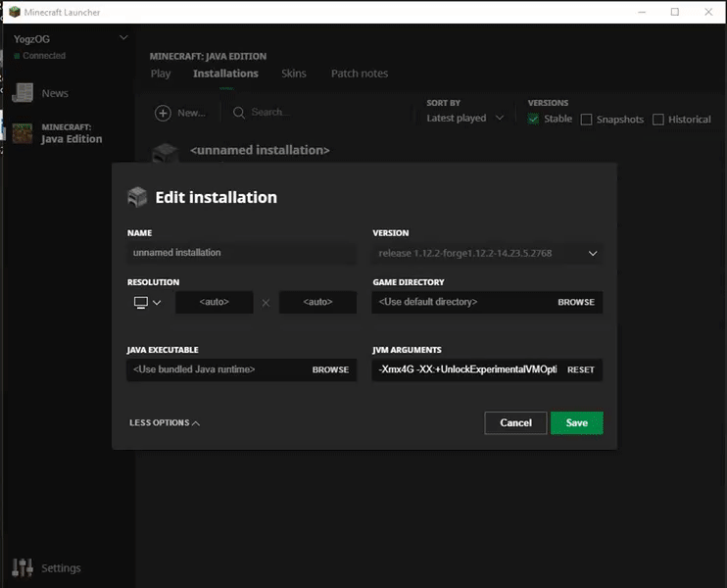Collapse with Less Options

[165, 423]
